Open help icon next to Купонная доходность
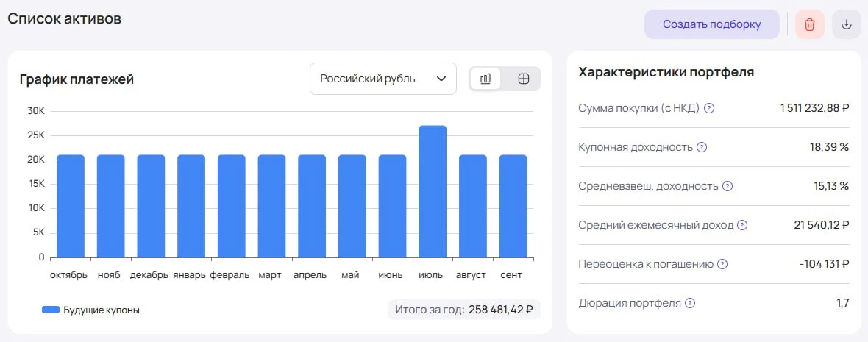868x342 pixels. pos(701,147)
